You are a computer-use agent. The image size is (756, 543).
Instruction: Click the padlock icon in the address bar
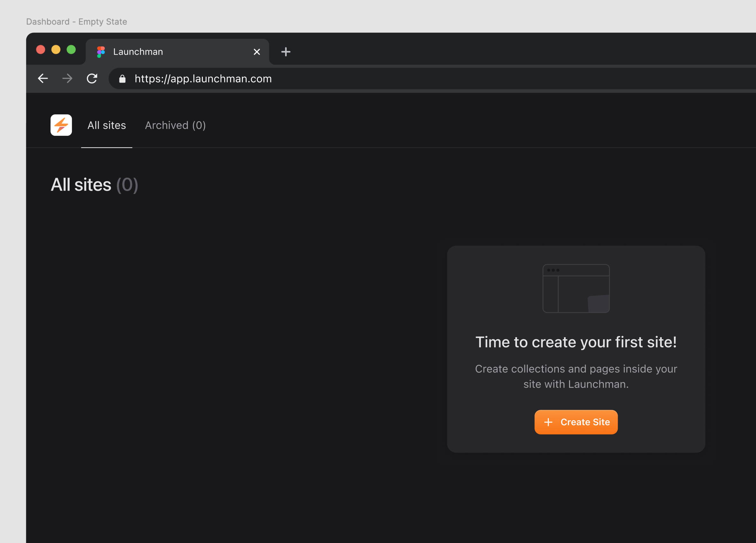(122, 79)
